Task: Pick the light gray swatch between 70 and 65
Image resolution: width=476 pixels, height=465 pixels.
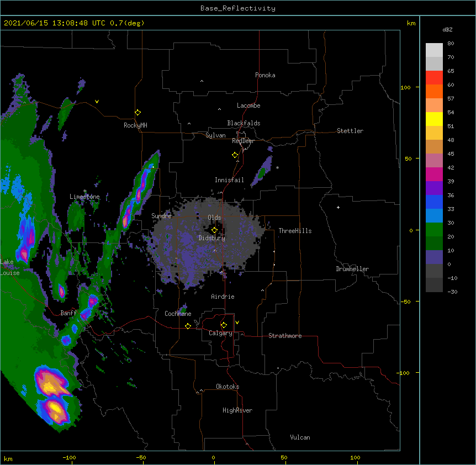Action: point(434,64)
